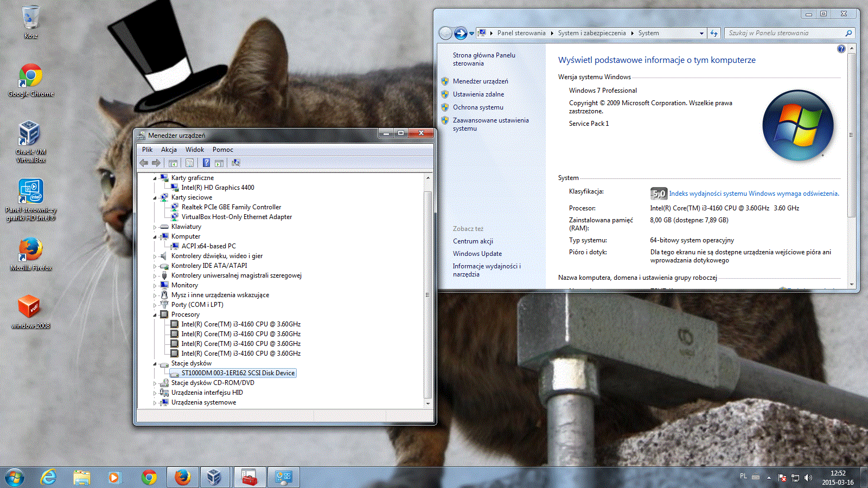Switch to VirtualBox via taskbar button
This screenshot has height=488, width=868.
point(214,477)
